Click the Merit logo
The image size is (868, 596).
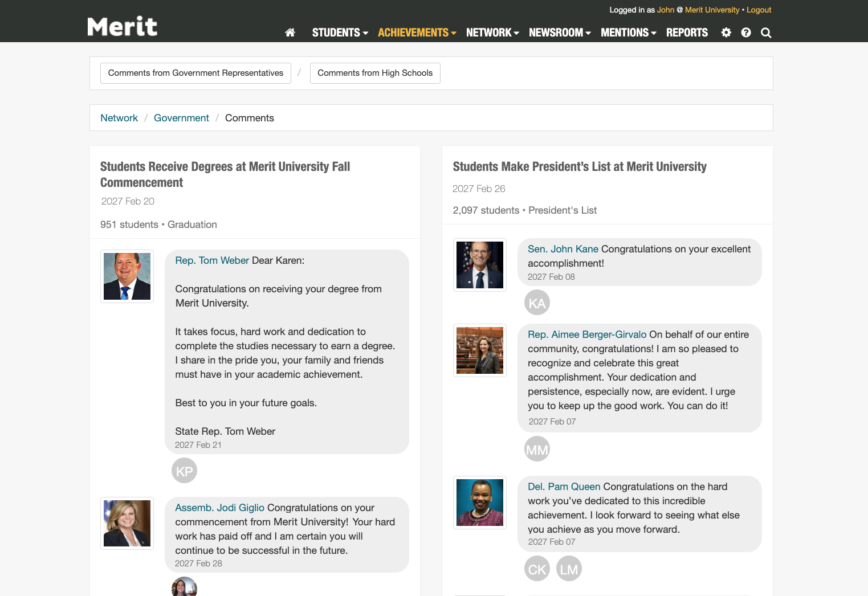pyautogui.click(x=123, y=26)
